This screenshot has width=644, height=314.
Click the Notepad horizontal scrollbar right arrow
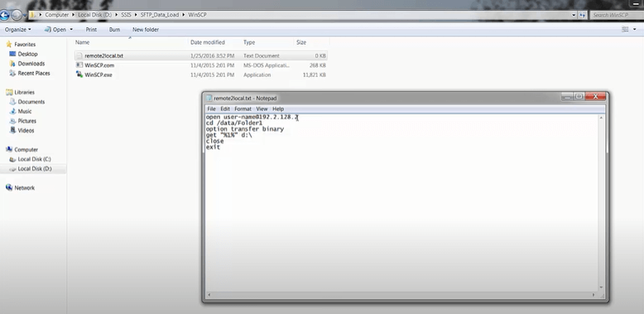tap(594, 295)
